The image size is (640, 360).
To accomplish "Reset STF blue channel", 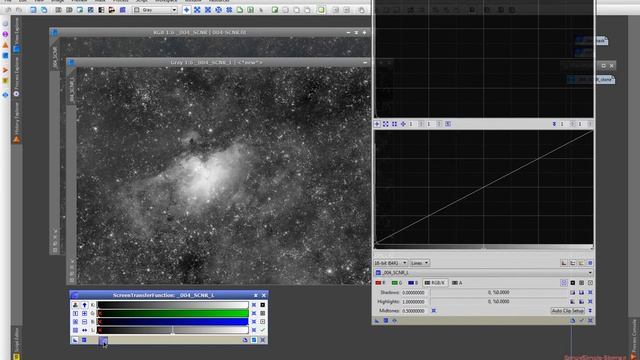I will [254, 322].
